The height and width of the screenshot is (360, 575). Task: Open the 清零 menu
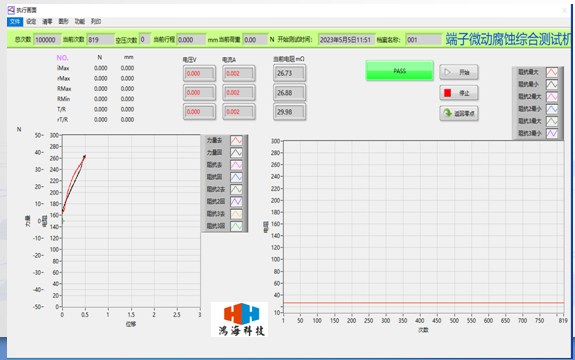pos(47,22)
